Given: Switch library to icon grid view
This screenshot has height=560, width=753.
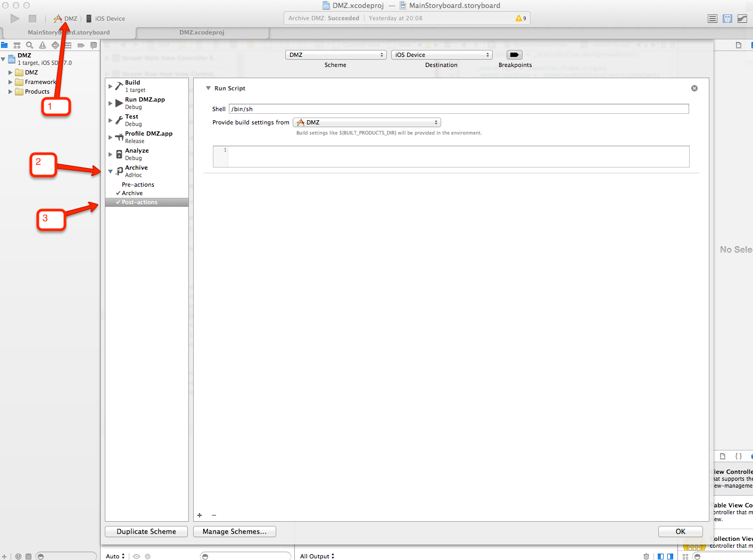Looking at the screenshot, I should coord(685,556).
